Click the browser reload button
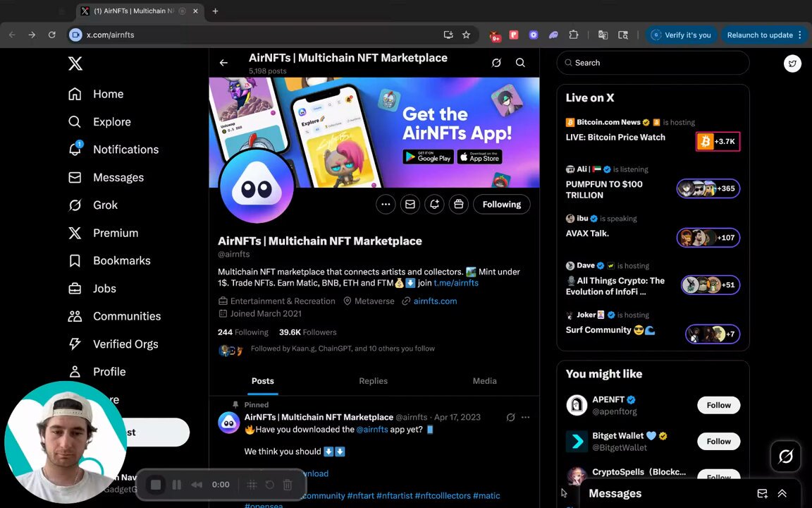Image resolution: width=812 pixels, height=508 pixels. [x=51, y=35]
